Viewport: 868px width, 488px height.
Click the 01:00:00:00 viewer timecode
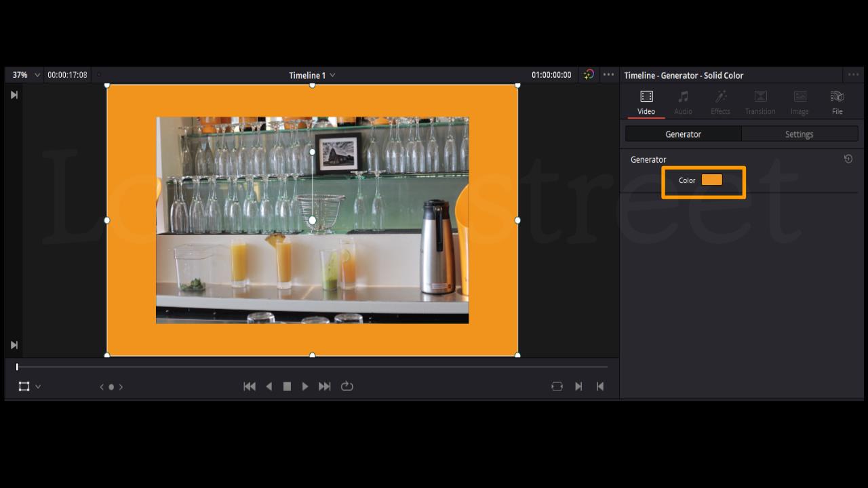[x=551, y=75]
